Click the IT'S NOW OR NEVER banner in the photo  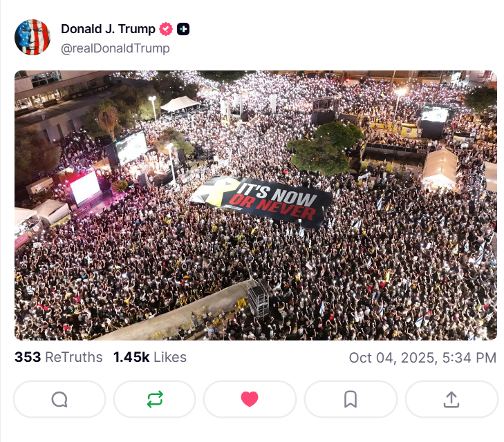coord(262,202)
